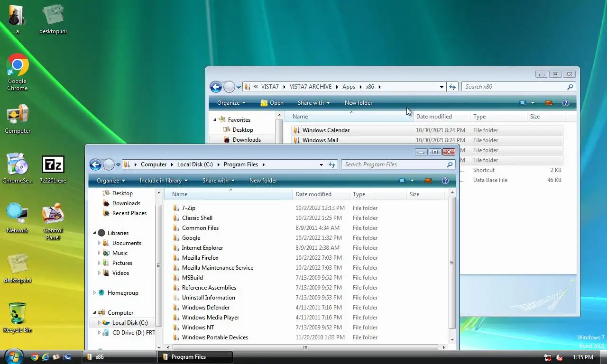Select Network desktop icon

18,218
